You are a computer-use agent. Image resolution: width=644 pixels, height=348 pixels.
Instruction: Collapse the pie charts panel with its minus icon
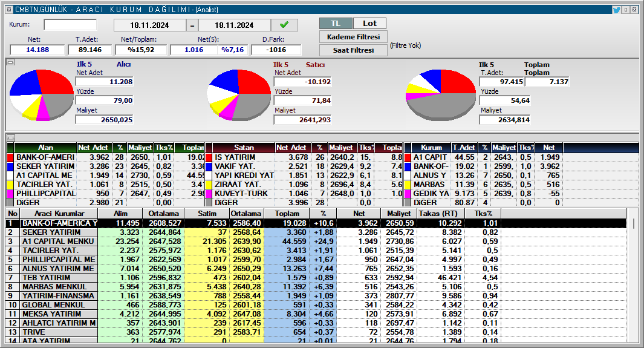(x=11, y=62)
